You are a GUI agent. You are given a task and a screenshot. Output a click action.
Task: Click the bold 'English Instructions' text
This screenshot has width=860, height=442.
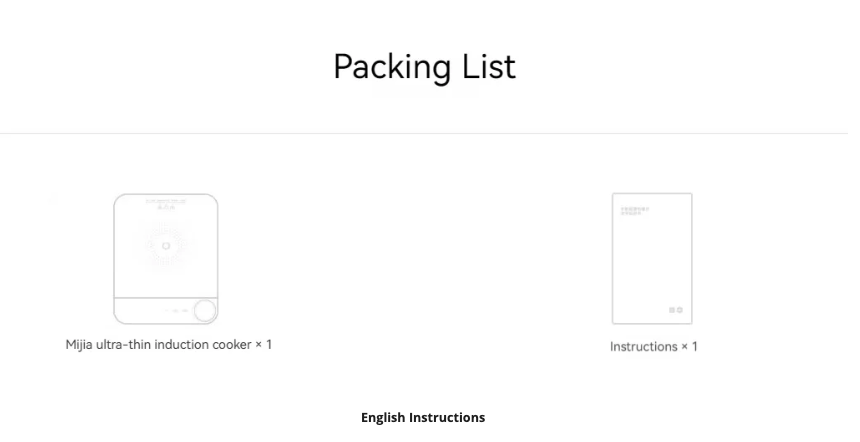click(x=423, y=417)
